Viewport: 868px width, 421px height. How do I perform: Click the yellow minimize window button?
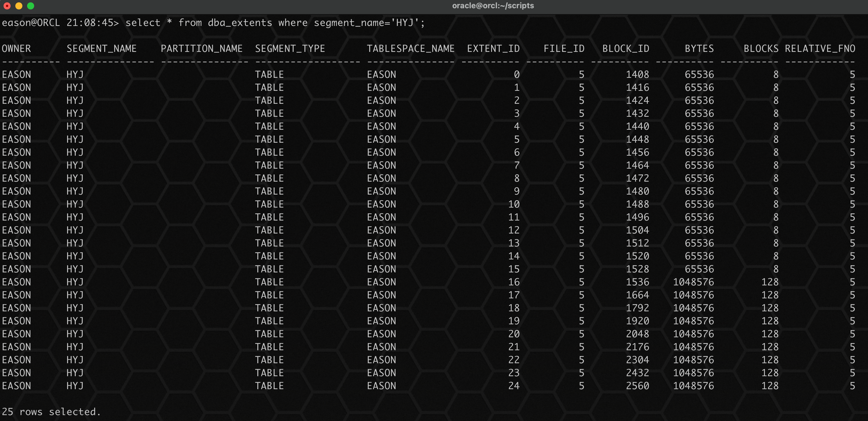(19, 6)
